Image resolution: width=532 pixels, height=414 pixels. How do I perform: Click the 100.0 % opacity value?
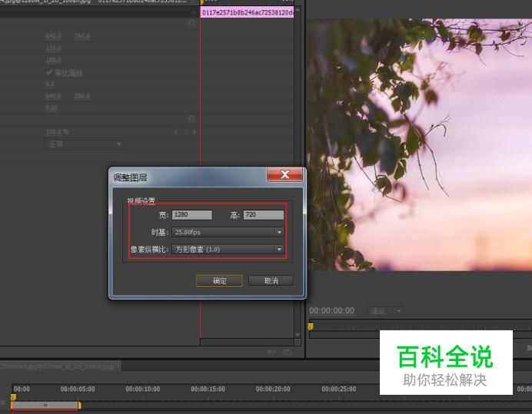point(58,132)
